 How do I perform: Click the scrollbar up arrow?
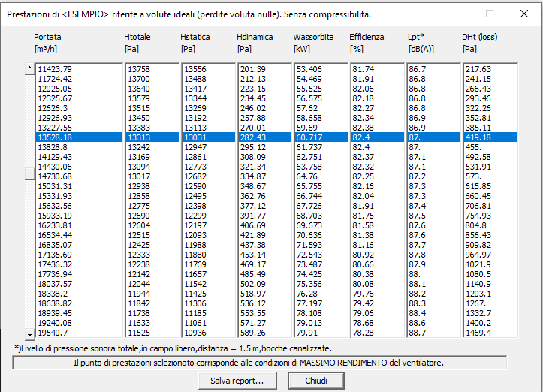30,68
